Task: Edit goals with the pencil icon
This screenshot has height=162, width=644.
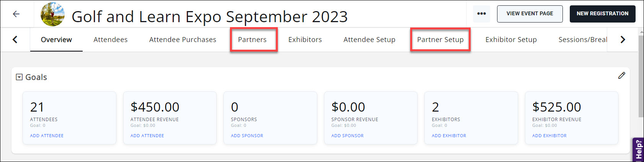Action: 621,76
